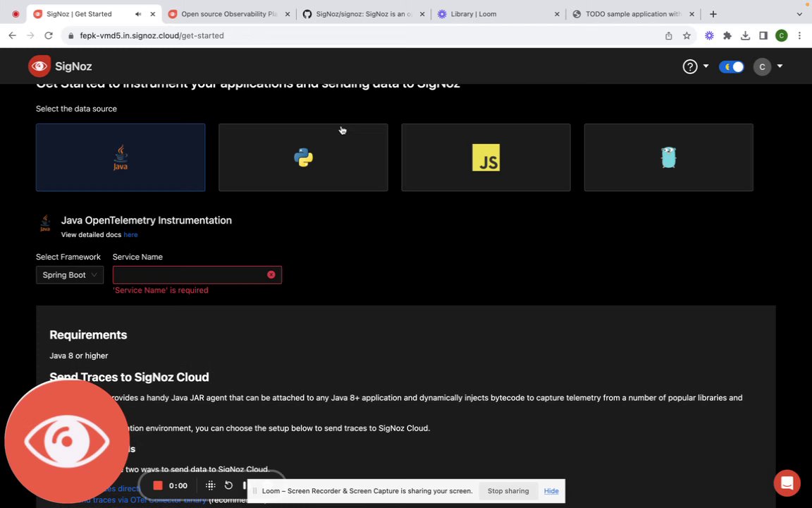Viewport: 812px width, 508px height.
Task: Click the lock icon in the address bar
Action: (71, 36)
